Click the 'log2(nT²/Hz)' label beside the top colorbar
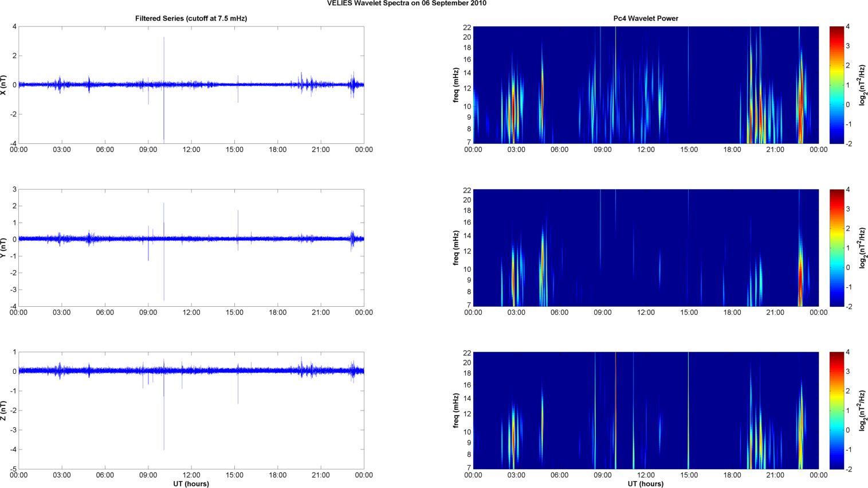 [x=862, y=85]
